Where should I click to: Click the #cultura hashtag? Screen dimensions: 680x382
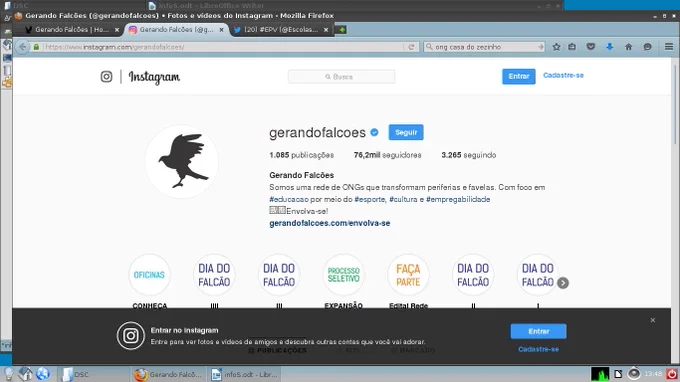click(x=403, y=199)
